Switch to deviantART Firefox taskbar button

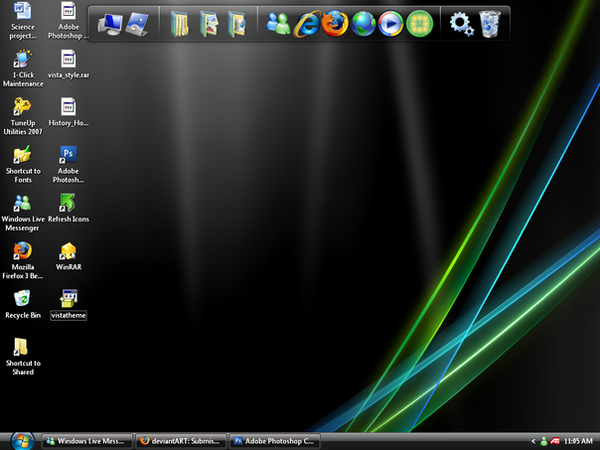tap(181, 441)
